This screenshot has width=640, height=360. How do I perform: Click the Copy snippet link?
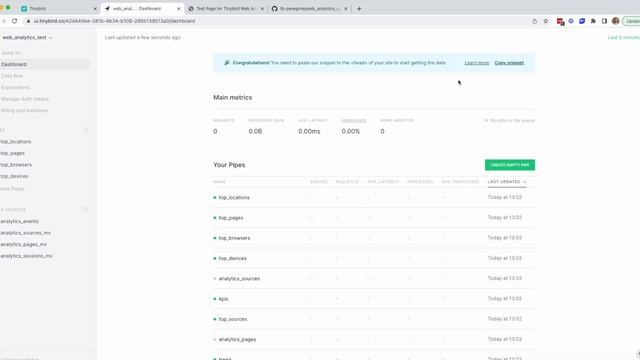tap(509, 63)
